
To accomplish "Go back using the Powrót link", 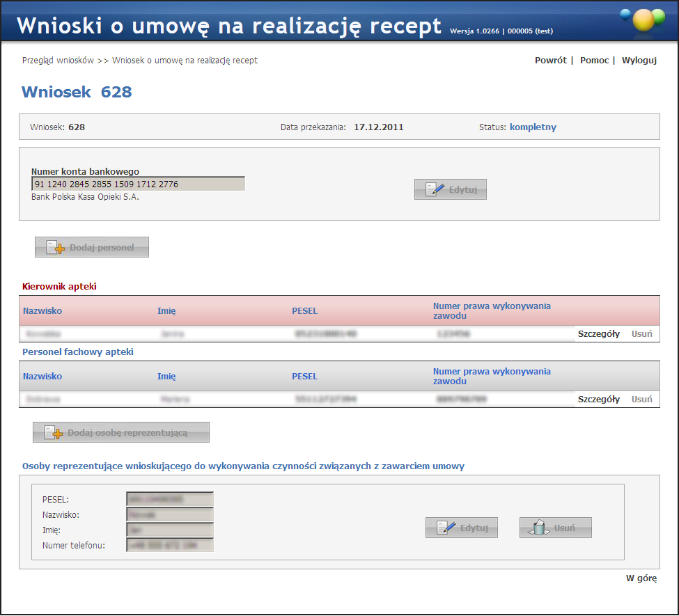I will click(x=550, y=61).
